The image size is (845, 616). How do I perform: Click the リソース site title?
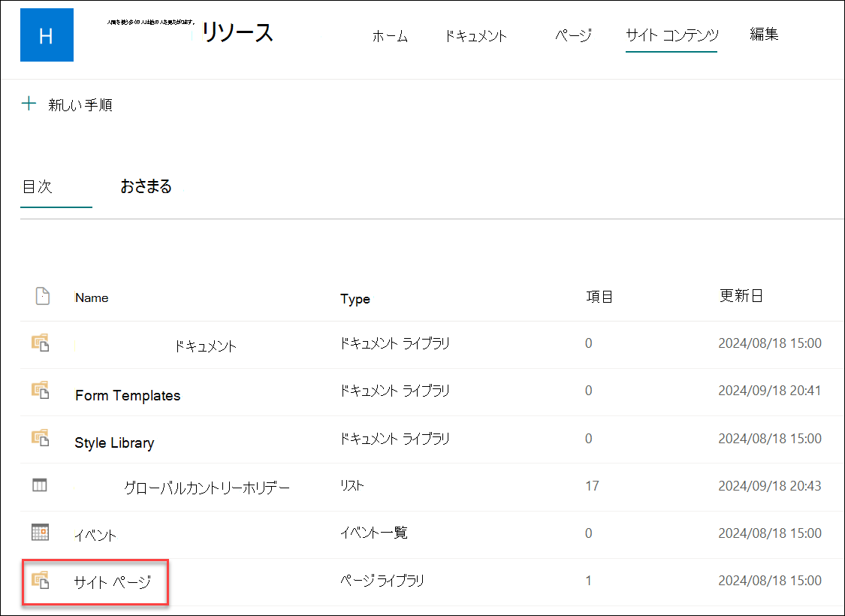pos(237,33)
